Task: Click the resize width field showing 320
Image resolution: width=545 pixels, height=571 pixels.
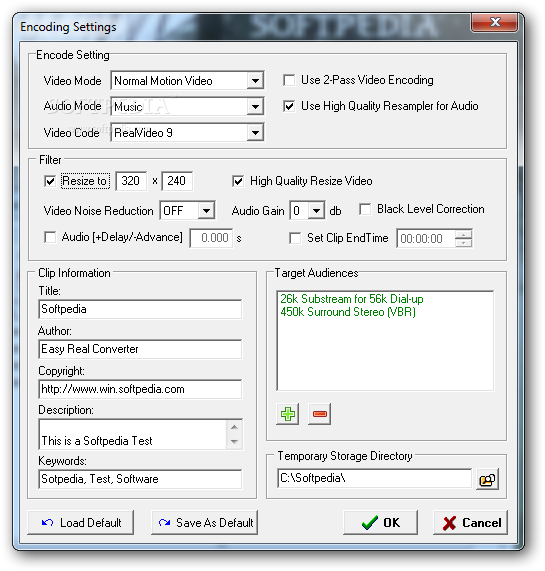Action: pyautogui.click(x=131, y=181)
